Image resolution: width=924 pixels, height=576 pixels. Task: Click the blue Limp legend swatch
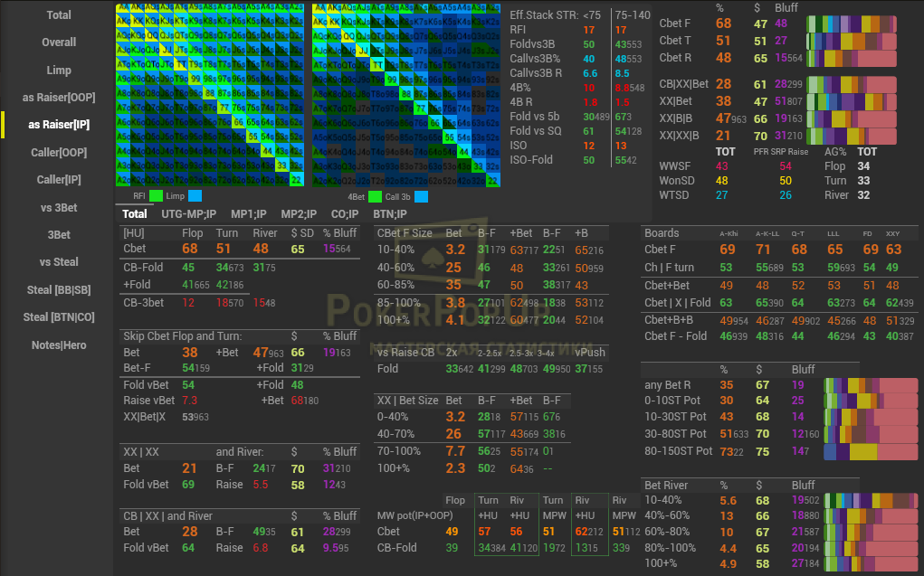click(195, 195)
